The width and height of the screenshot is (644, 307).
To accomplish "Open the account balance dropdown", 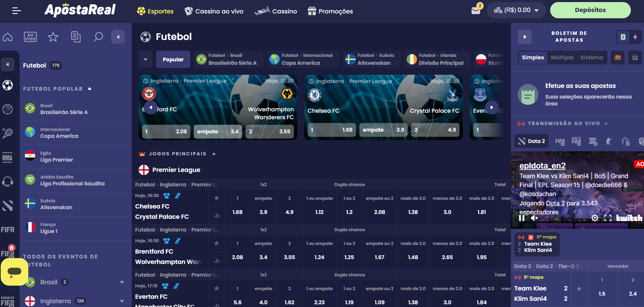I will coord(516,10).
